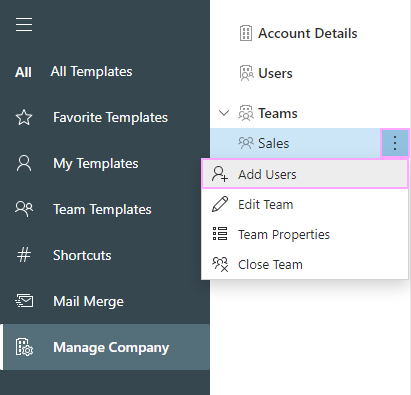Click the Edit Team pencil icon
411x395 pixels.
[220, 204]
